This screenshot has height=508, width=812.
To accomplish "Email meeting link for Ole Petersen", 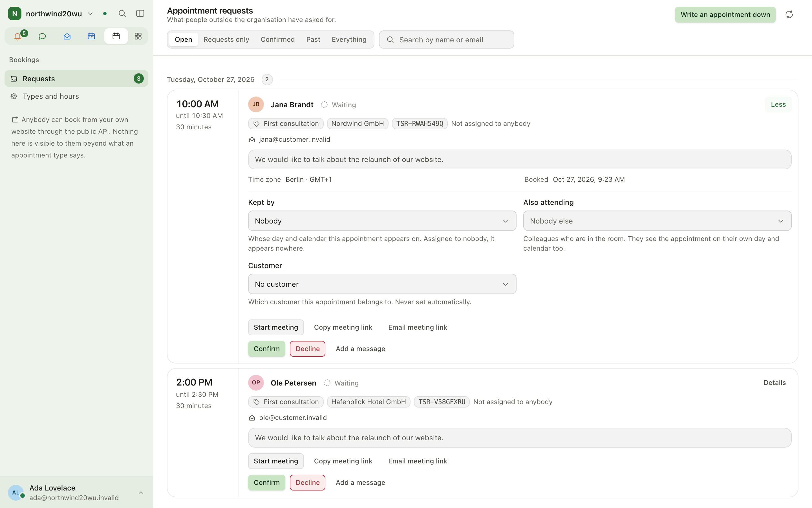I will [x=417, y=461].
